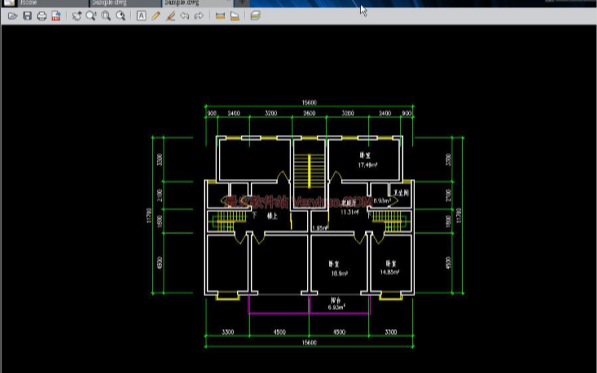Image resolution: width=597 pixels, height=373 pixels.
Task: Click the zoom window magnifier icon
Action: click(91, 16)
